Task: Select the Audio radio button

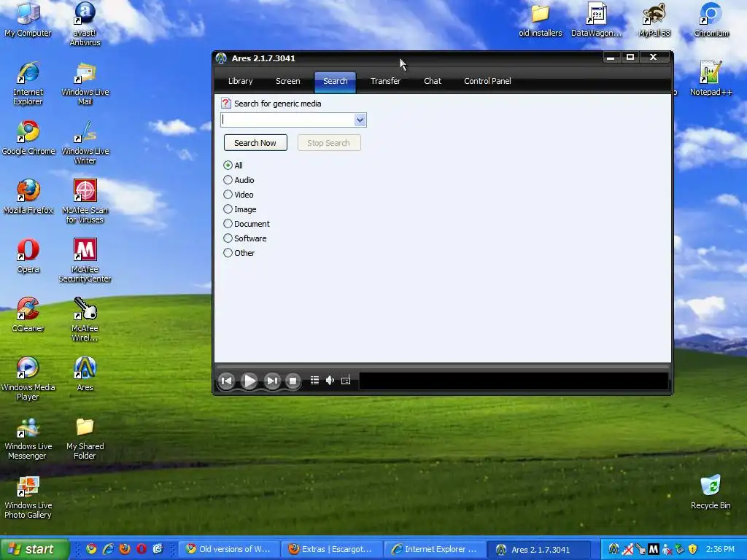Action: 228,180
